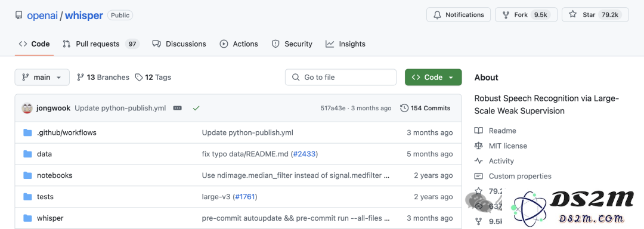Open pull request #1761 link

(245, 197)
